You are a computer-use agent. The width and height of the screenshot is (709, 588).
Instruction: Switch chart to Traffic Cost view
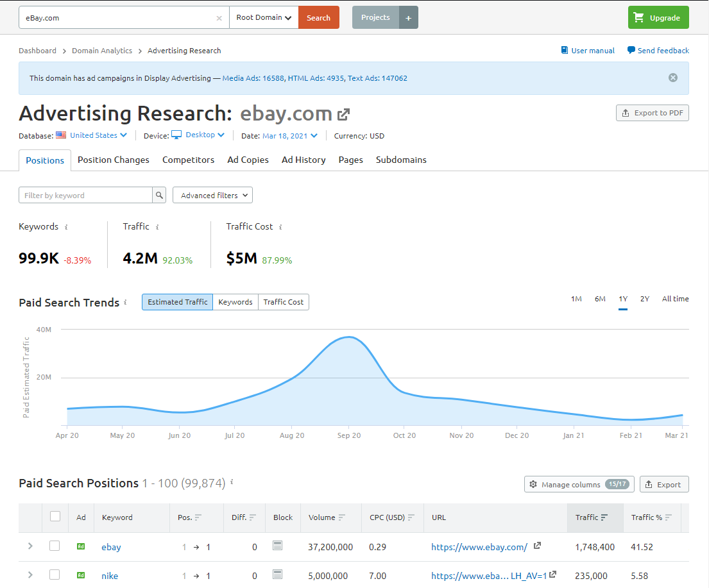click(x=284, y=302)
